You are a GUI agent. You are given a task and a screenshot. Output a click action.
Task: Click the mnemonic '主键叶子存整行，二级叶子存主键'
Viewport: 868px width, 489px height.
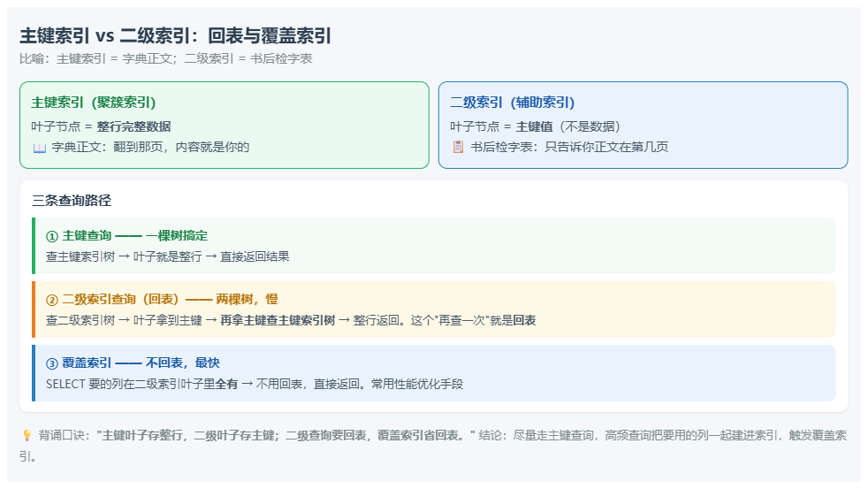[x=190, y=435]
